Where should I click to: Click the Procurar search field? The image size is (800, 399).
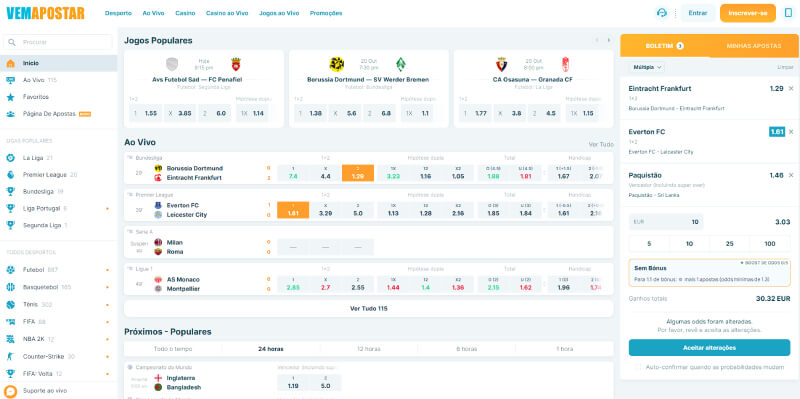(x=58, y=42)
